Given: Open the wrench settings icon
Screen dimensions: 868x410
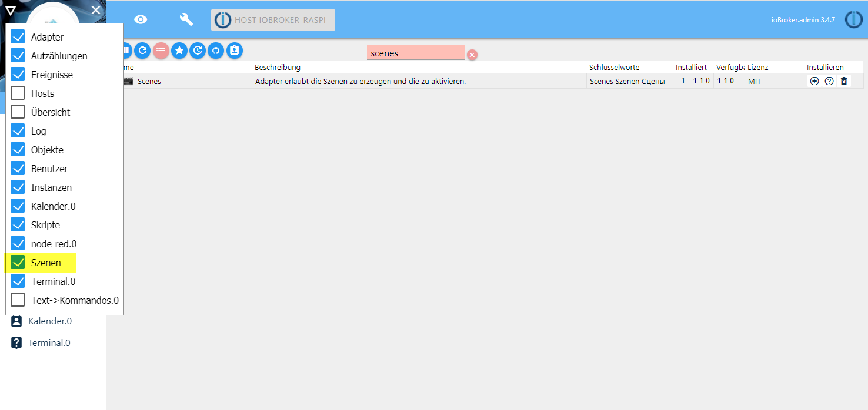Looking at the screenshot, I should 186,19.
